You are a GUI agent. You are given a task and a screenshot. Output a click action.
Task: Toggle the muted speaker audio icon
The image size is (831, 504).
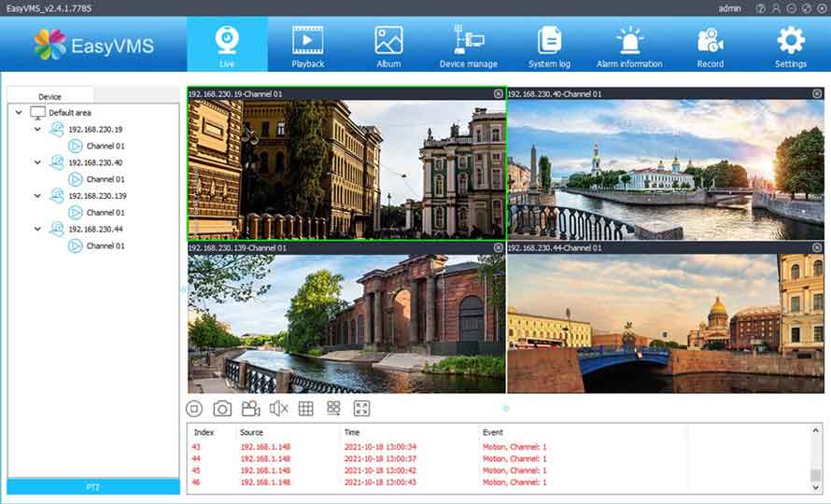278,409
